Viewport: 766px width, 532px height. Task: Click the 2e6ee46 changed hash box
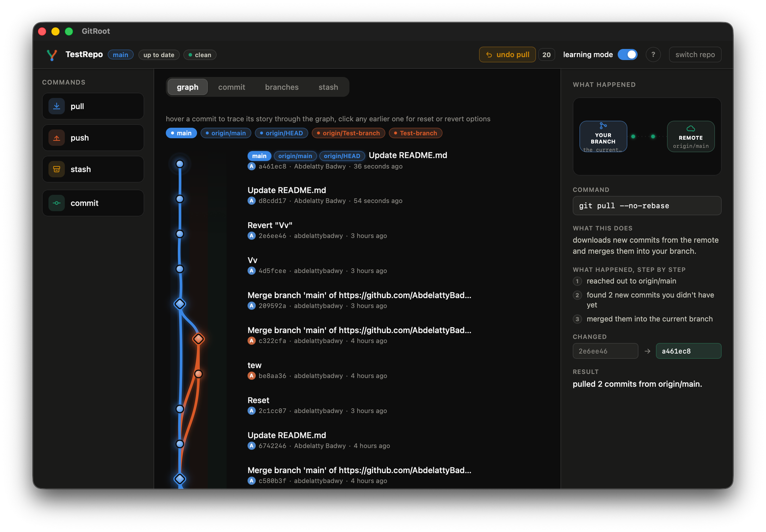(x=605, y=351)
